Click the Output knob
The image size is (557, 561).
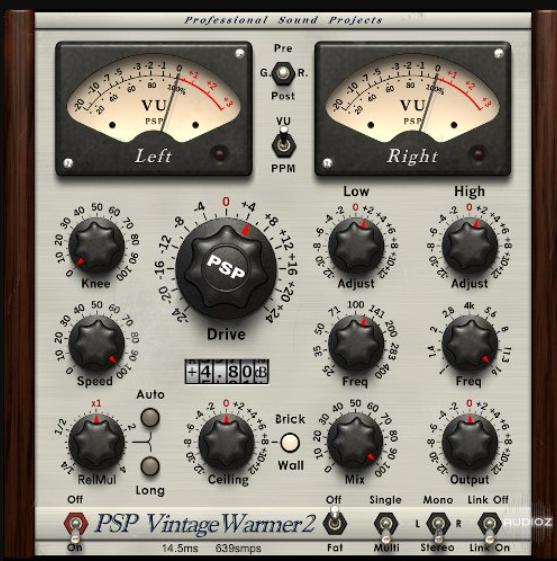[x=470, y=443]
